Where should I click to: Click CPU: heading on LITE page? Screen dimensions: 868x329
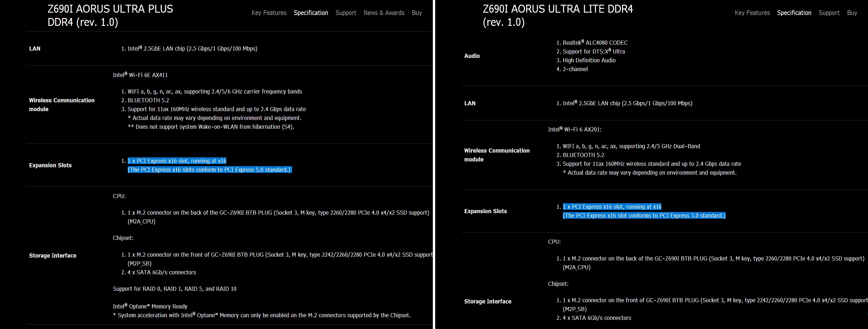click(x=554, y=242)
